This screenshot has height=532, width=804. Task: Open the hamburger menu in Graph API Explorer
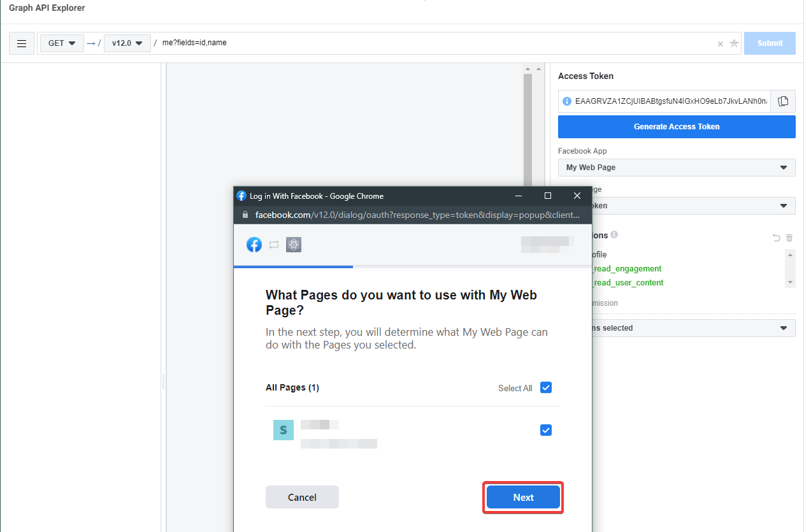(x=22, y=43)
